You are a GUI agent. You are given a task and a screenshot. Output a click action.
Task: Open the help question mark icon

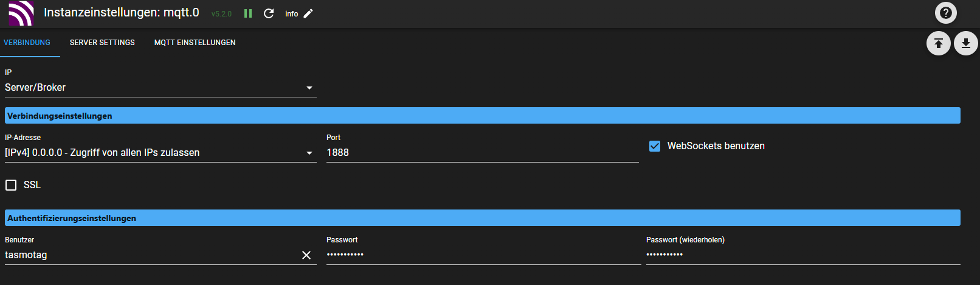[945, 13]
